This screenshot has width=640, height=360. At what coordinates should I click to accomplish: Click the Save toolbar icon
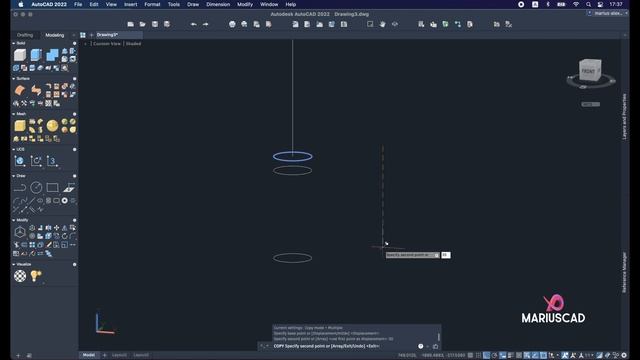(x=155, y=24)
